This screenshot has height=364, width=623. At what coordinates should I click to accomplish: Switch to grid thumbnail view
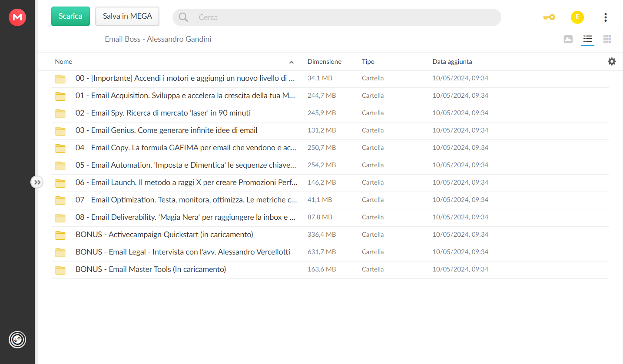(607, 39)
